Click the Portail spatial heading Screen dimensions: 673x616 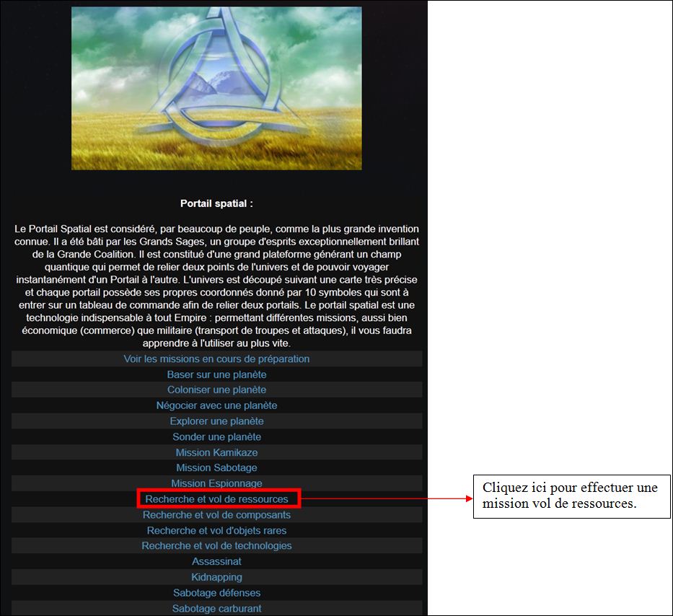[216, 203]
